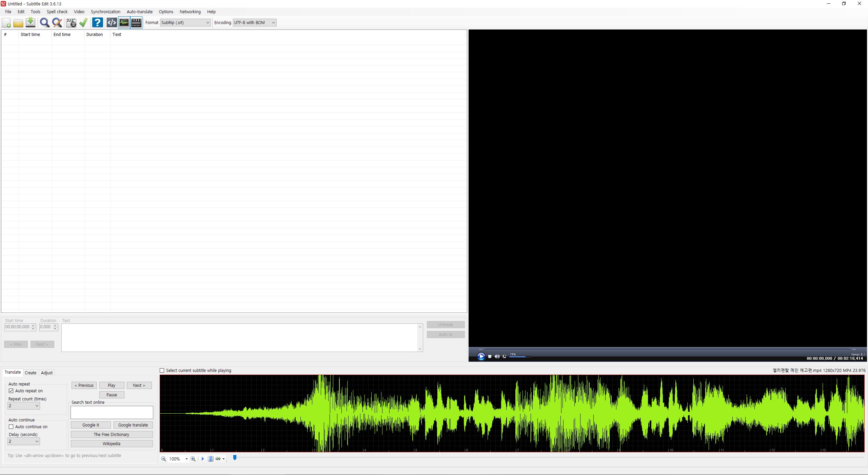Open the Replace magnifier-with-pencil tool

[57, 23]
